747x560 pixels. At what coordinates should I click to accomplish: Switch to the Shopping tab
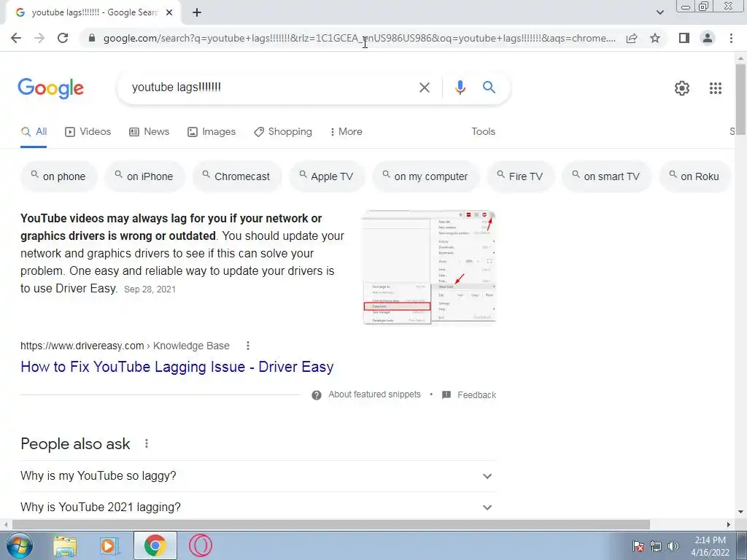point(283,132)
